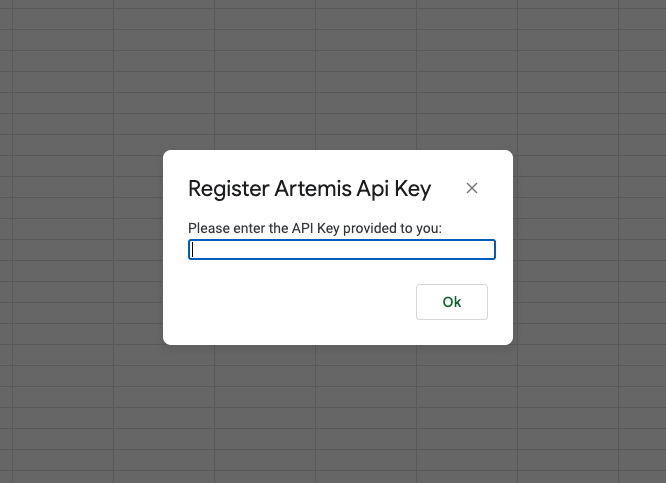Click the blank white area beside the Ok button
The image size is (666, 483).
[x=297, y=302]
